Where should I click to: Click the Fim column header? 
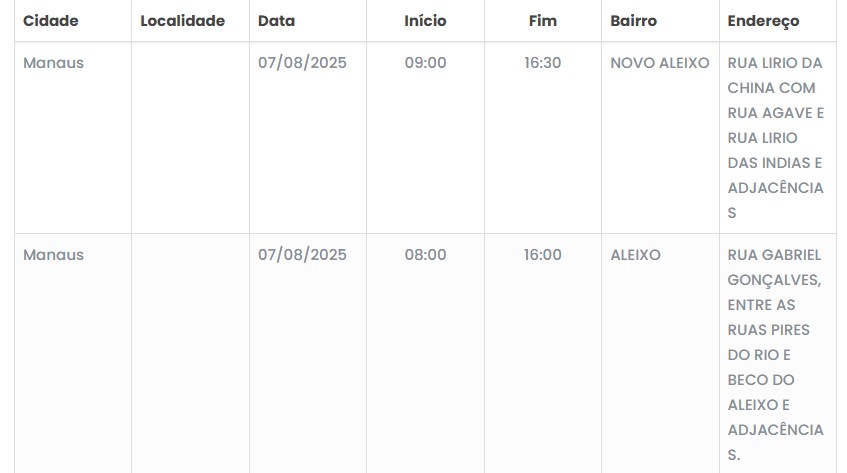[543, 21]
